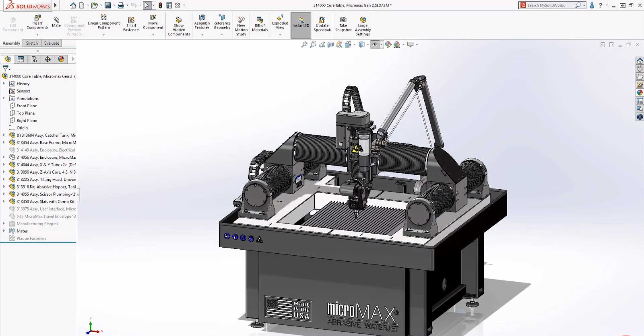Open the Home welcome icon

(x=73, y=5)
